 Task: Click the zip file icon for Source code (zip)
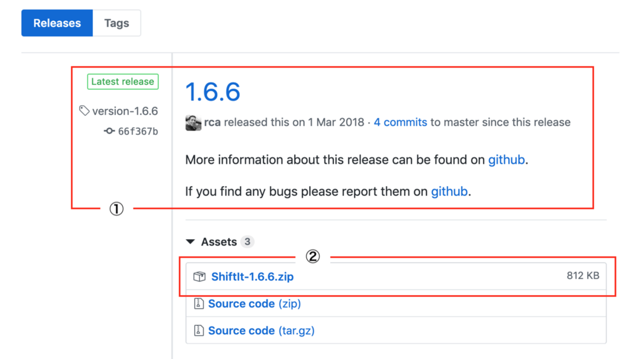click(199, 304)
